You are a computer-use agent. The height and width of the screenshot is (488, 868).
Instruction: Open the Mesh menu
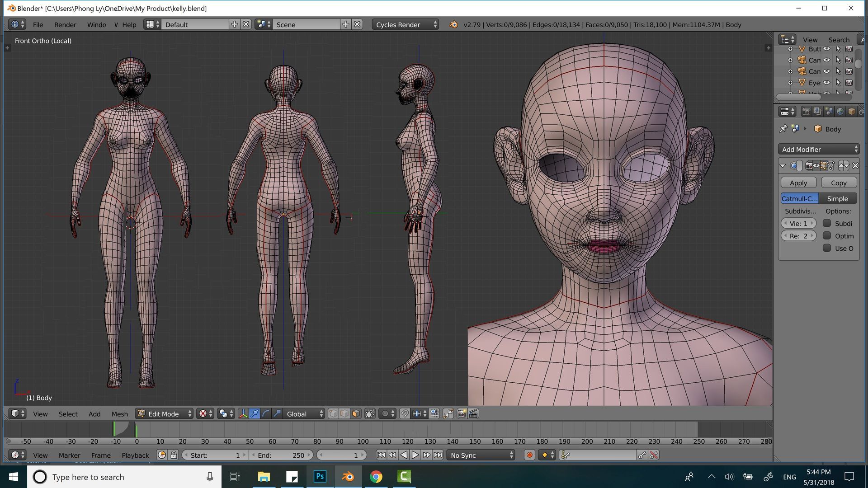point(119,414)
